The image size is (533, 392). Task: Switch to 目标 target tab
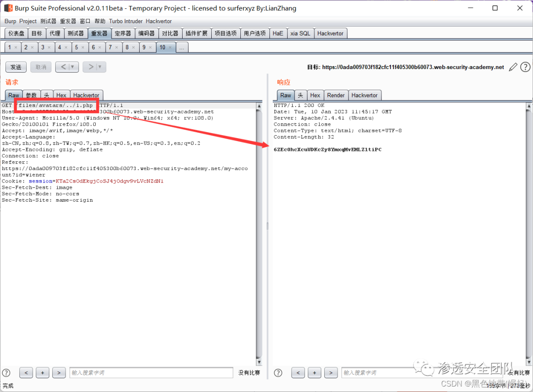pyautogui.click(x=37, y=34)
